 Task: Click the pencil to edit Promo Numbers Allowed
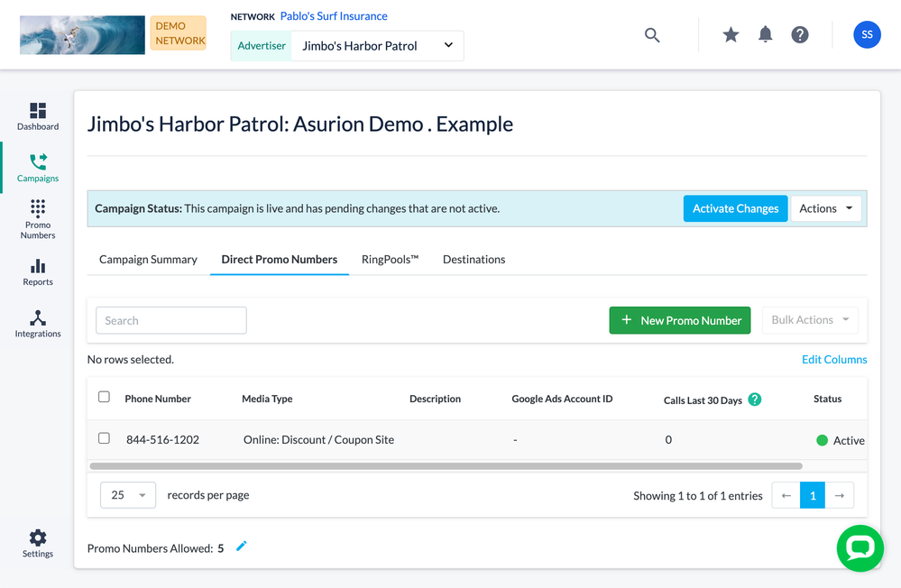[x=241, y=547]
